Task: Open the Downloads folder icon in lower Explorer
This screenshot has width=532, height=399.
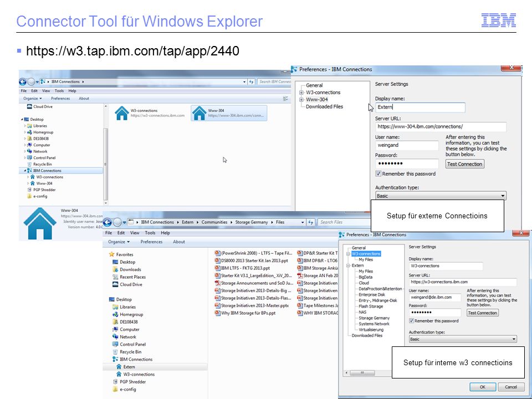Action: click(115, 269)
